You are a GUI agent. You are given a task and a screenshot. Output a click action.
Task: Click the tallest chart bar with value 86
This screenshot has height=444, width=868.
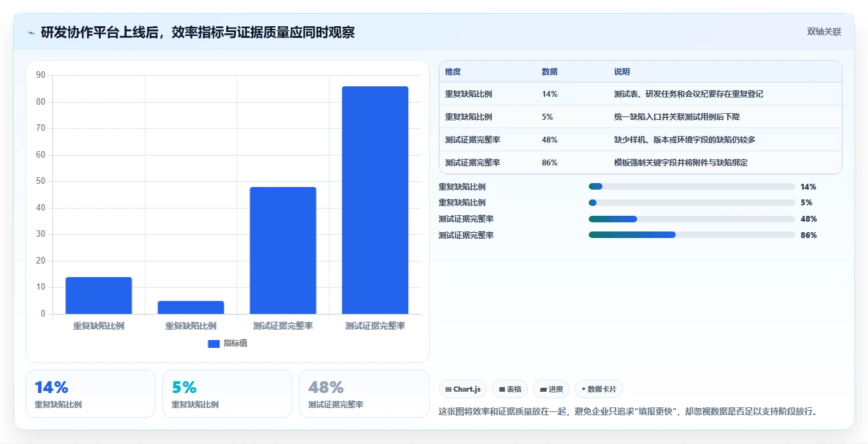pyautogui.click(x=375, y=200)
